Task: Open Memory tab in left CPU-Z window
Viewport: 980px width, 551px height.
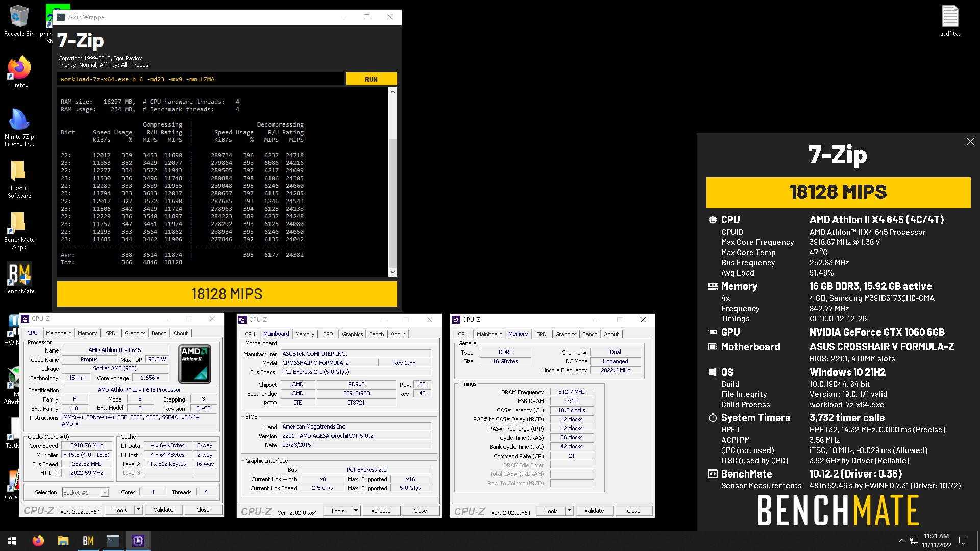Action: pos(87,333)
